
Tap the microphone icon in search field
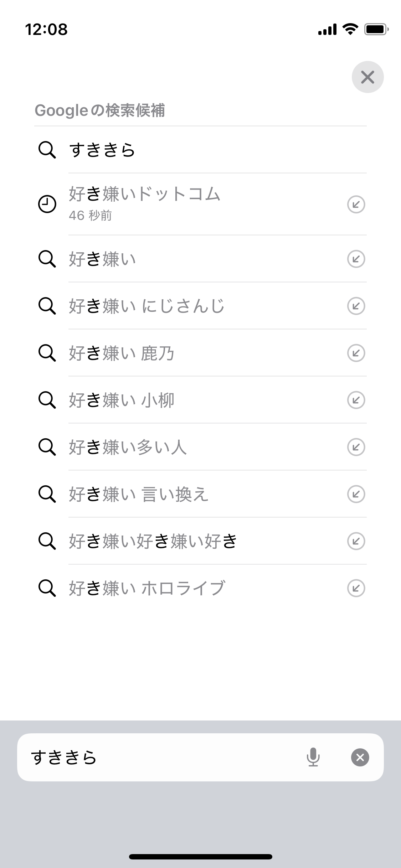(313, 757)
